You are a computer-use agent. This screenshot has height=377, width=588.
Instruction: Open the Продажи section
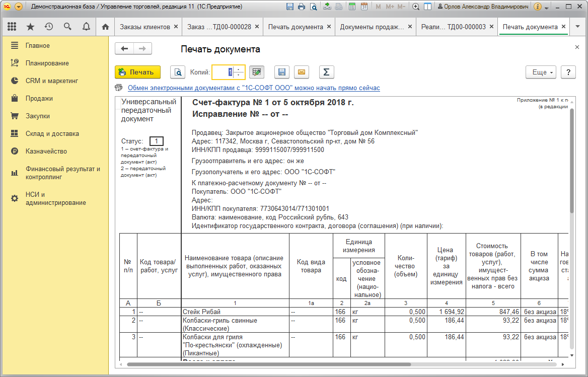pyautogui.click(x=55, y=99)
